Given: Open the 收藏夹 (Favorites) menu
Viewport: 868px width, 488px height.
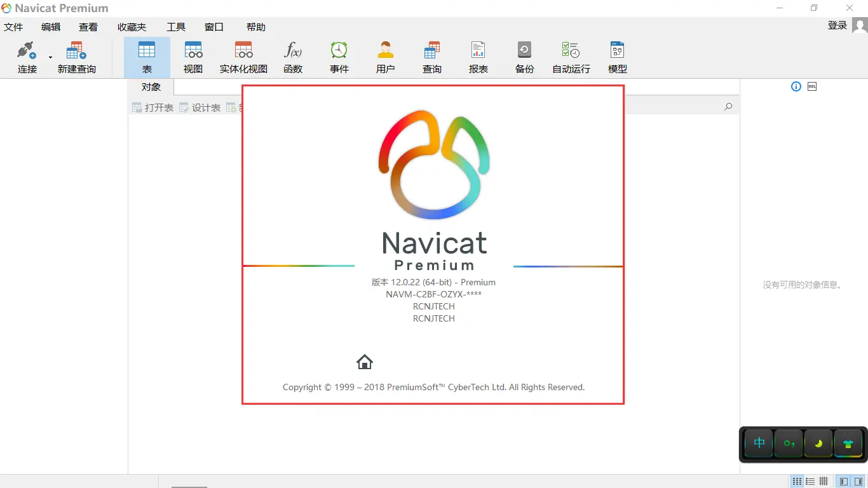Looking at the screenshot, I should (x=132, y=27).
